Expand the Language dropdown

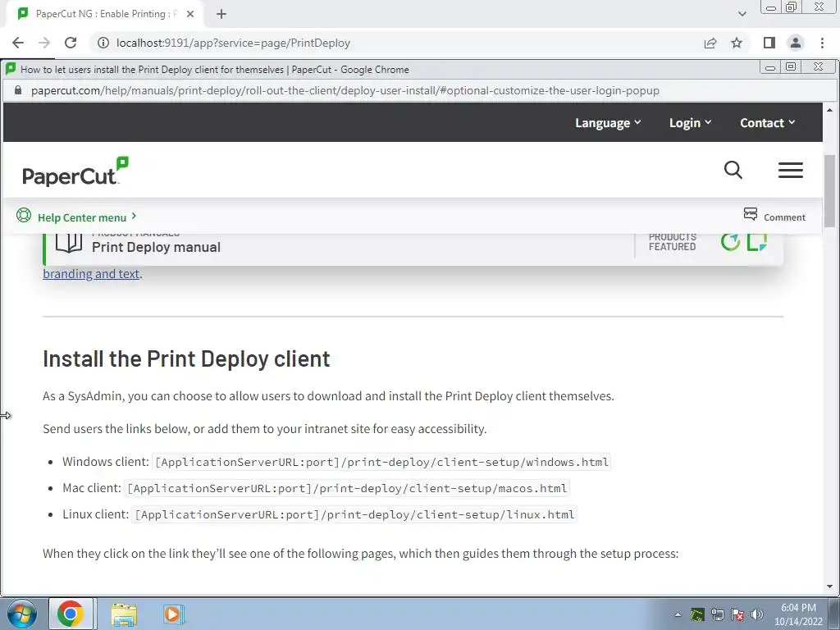(608, 123)
